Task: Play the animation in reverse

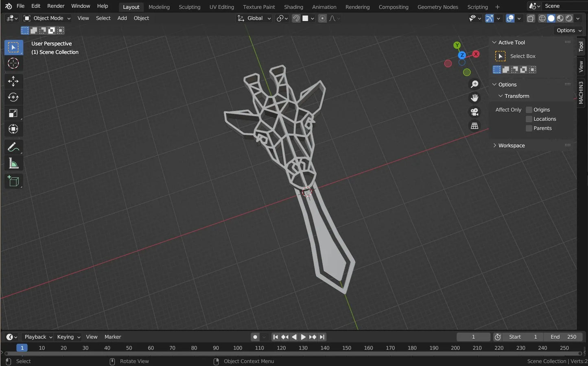Action: (294, 337)
